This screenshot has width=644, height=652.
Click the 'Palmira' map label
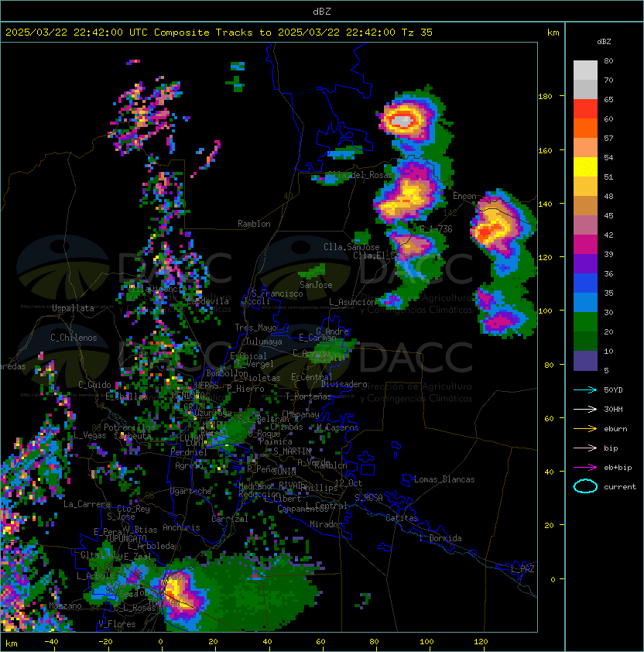pos(276,441)
